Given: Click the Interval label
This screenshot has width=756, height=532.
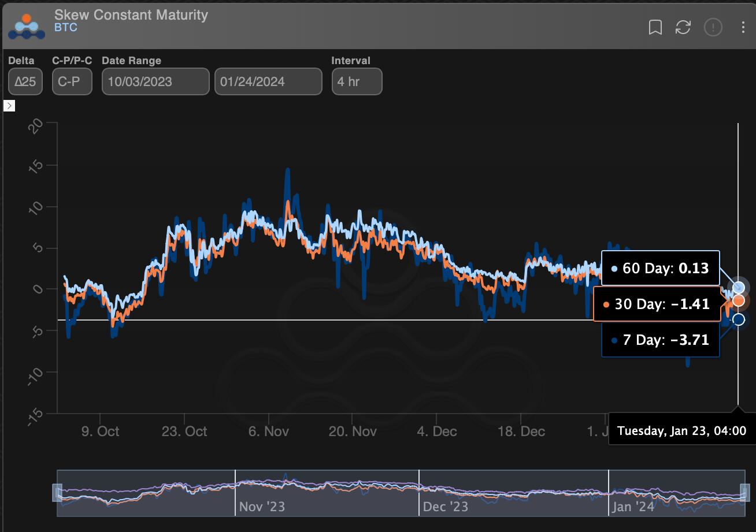Looking at the screenshot, I should [351, 61].
